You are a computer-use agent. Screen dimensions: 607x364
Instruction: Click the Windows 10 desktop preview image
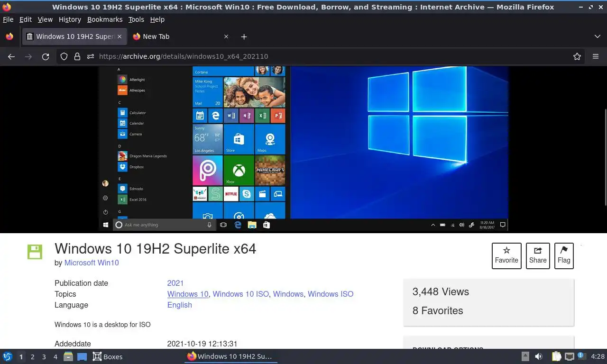[x=303, y=148]
